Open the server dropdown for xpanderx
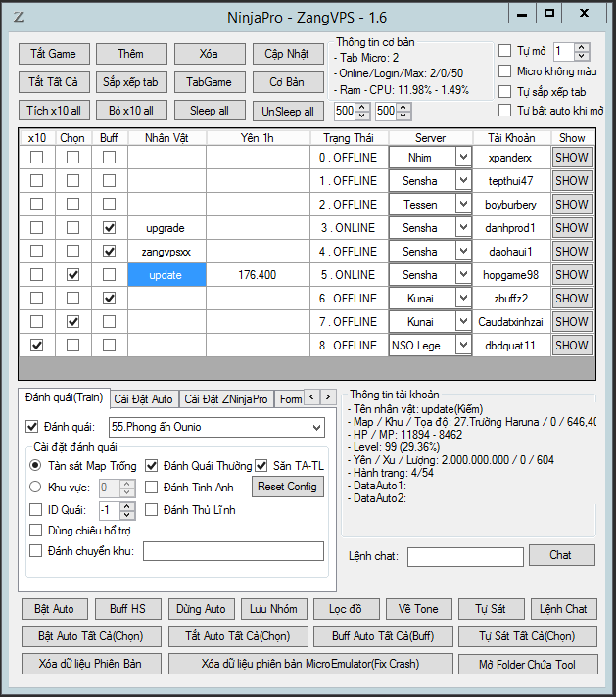Viewport: 616px width, 697px height. 463,158
